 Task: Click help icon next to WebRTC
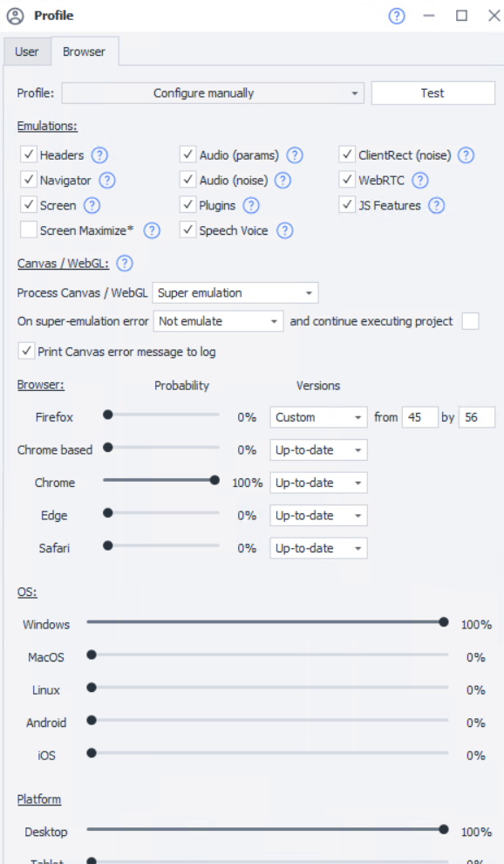(x=419, y=180)
